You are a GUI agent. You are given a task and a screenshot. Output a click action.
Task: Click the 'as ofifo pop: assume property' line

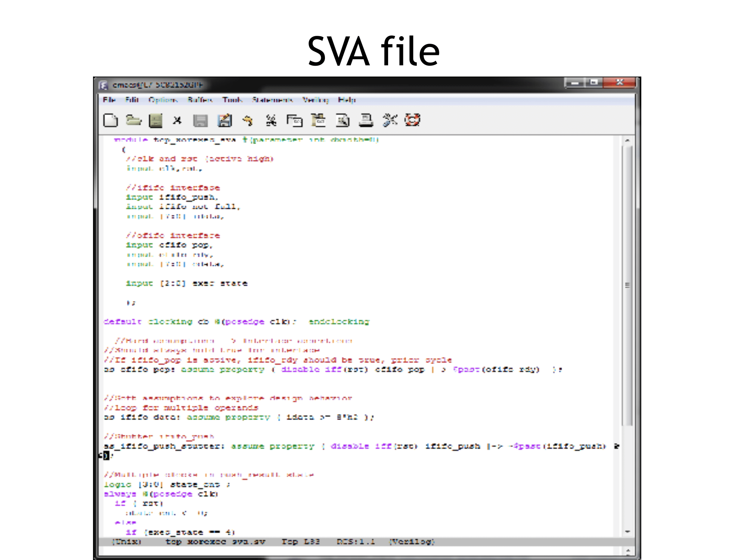333,370
